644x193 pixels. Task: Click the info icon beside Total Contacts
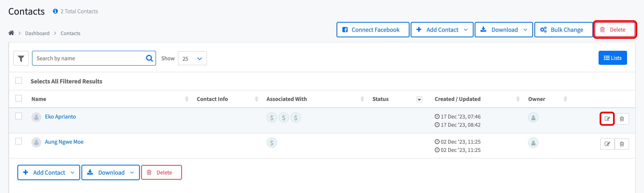pos(55,11)
